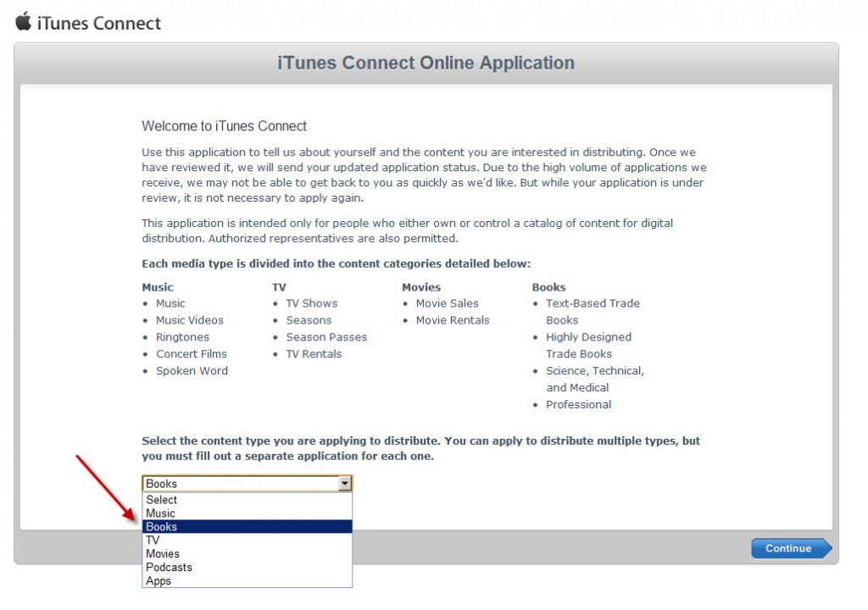Click 'Music Videos' in the Music list
The height and width of the screenshot is (610, 868).
point(189,320)
